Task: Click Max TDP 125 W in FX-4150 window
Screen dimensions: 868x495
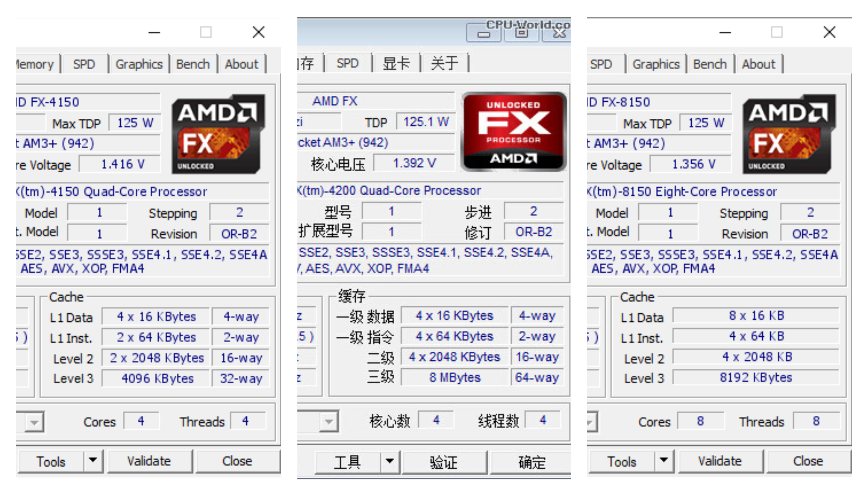Action: point(135,123)
